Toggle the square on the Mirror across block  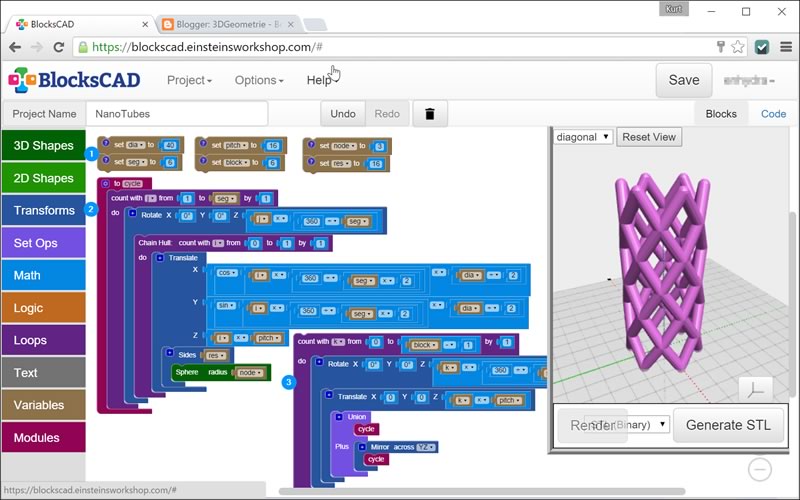click(x=362, y=447)
